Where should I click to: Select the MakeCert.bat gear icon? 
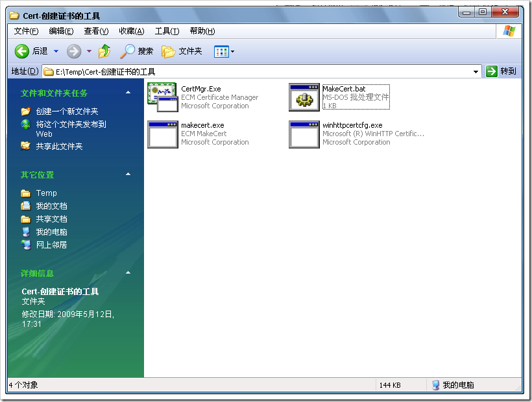pyautogui.click(x=304, y=97)
